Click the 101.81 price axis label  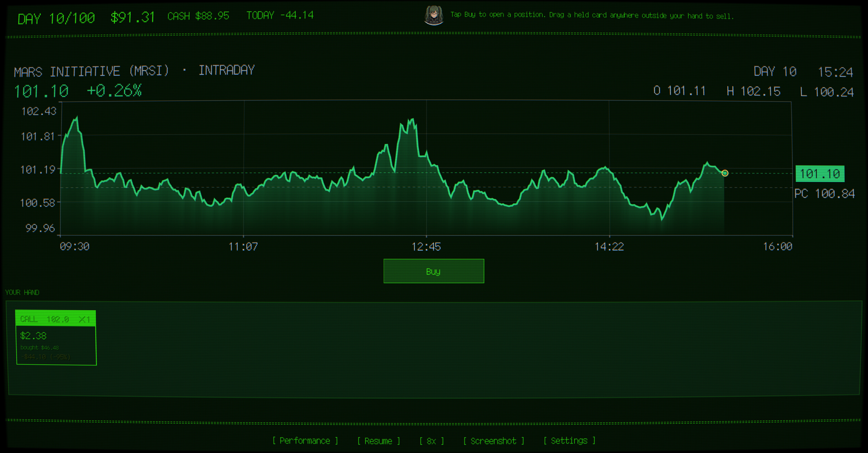tap(38, 136)
